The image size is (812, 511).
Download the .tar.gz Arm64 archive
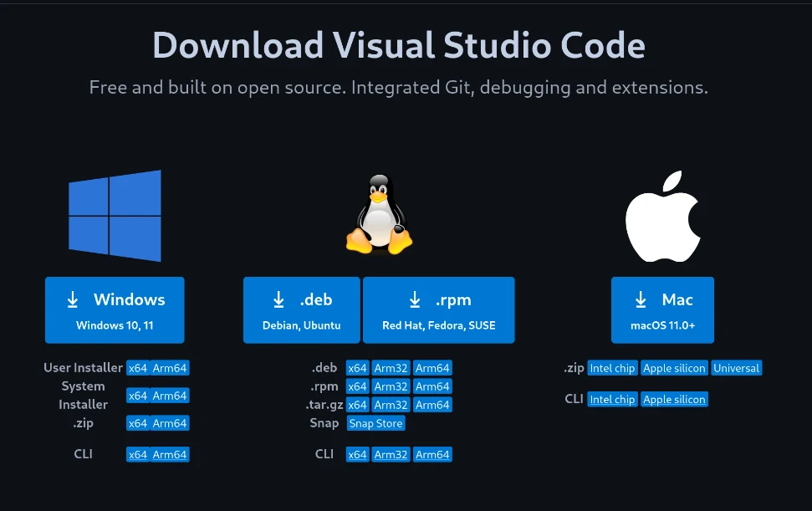[432, 405]
